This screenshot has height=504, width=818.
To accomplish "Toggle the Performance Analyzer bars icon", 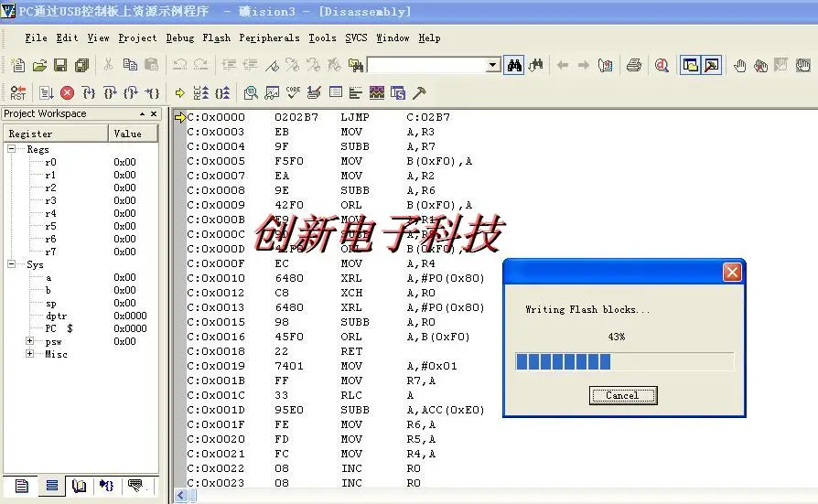I will pos(356,93).
